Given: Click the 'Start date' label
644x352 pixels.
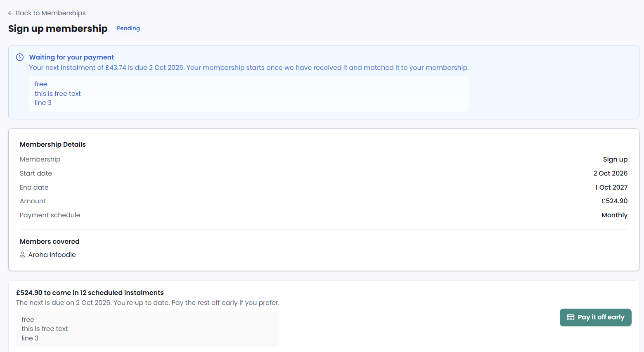Looking at the screenshot, I should (x=36, y=173).
